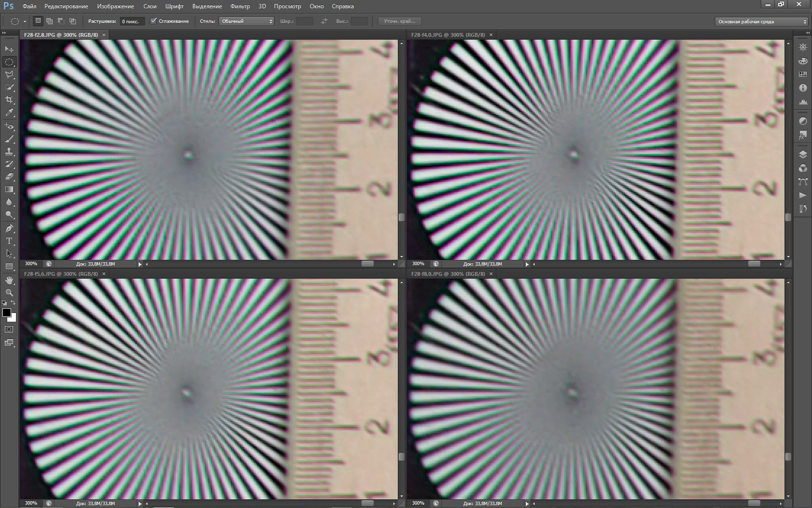Screen dimensions: 812x508
Task: Open the tool preset picker arrow
Action: 25,21
